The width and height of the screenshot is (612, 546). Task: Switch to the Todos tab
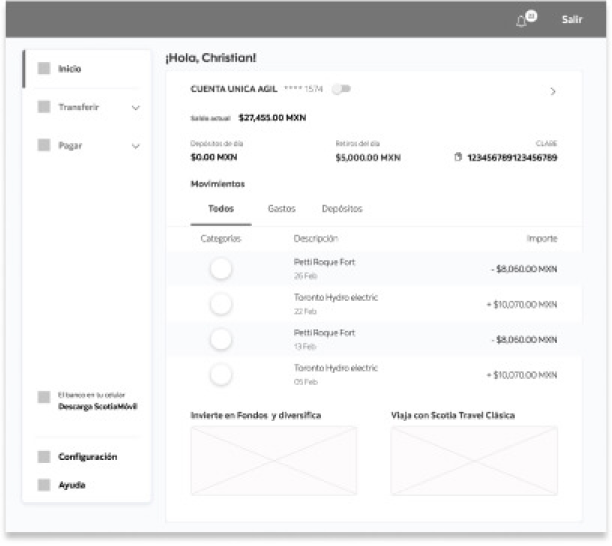221,209
